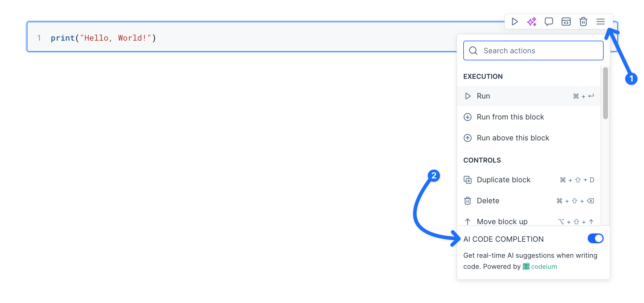Choose Run above this block
Screen dimensions: 644x303
[529, 138]
